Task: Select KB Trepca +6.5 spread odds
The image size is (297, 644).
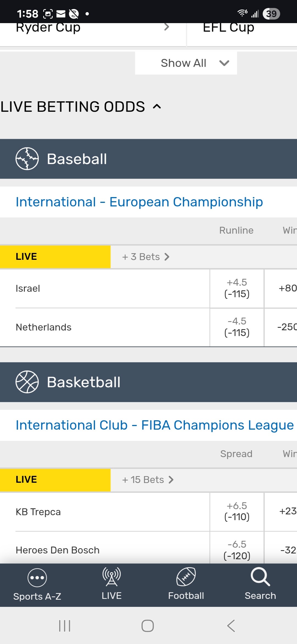Action: (237, 512)
